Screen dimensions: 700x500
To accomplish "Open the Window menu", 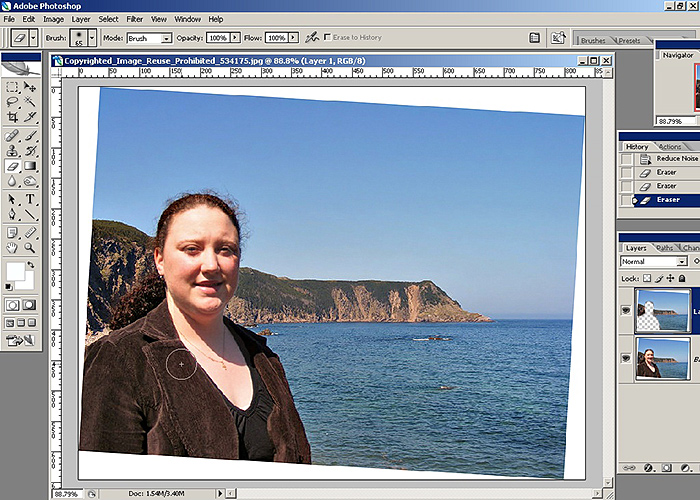I will click(x=188, y=19).
